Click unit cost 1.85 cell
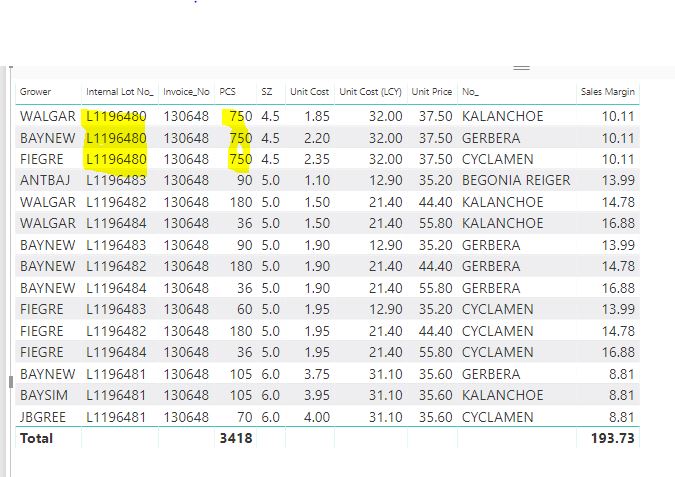Image resolution: width=675 pixels, height=477 pixels. [317, 116]
